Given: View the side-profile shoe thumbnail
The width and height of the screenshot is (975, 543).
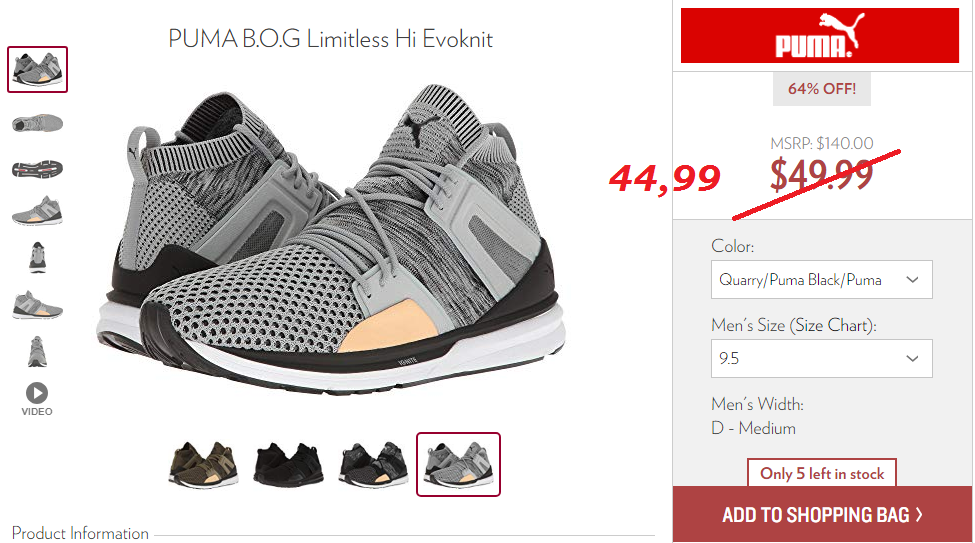Looking at the screenshot, I should [x=37, y=123].
